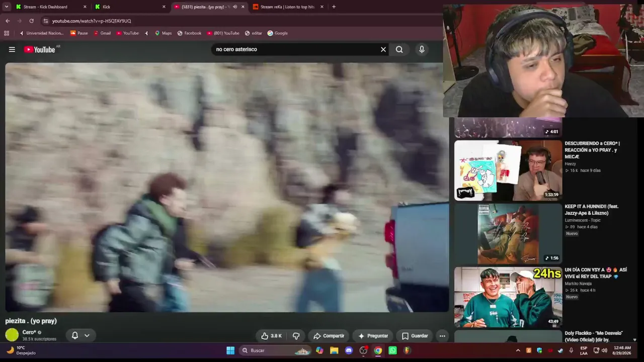Image resolution: width=644 pixels, height=362 pixels.
Task: Open the Maps bookmark
Action: tap(163, 33)
